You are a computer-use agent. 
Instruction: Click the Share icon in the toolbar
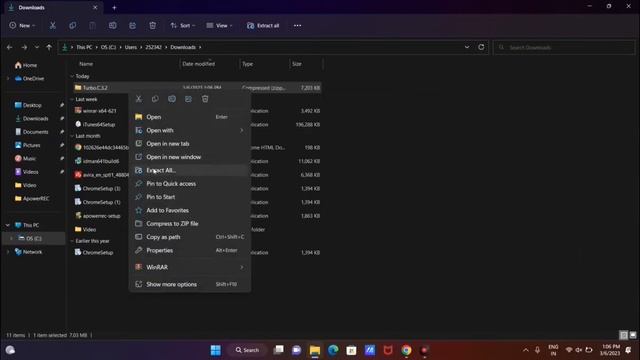click(x=133, y=25)
